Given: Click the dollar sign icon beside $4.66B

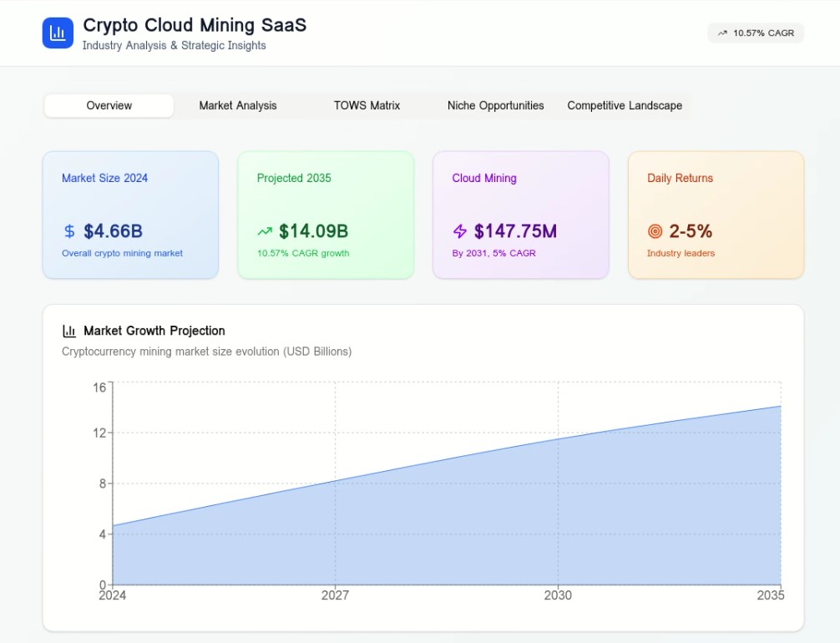Looking at the screenshot, I should 69,231.
